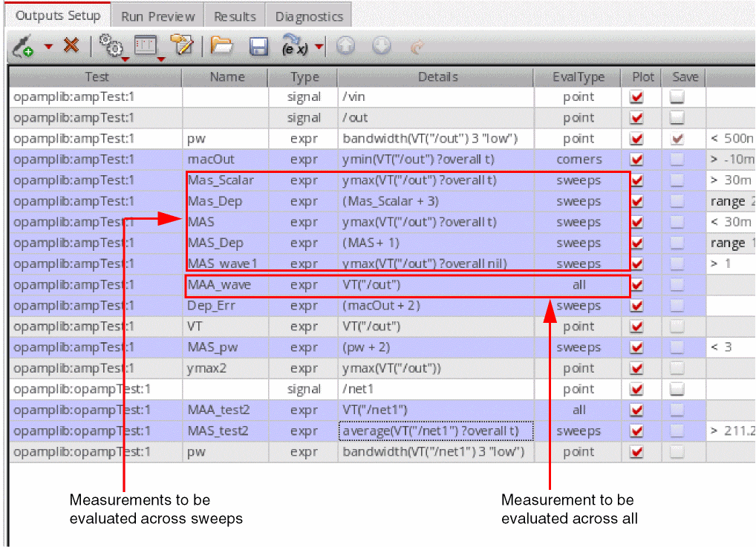756x547 pixels.
Task: Select the ymax2 name cell
Action: (226, 368)
